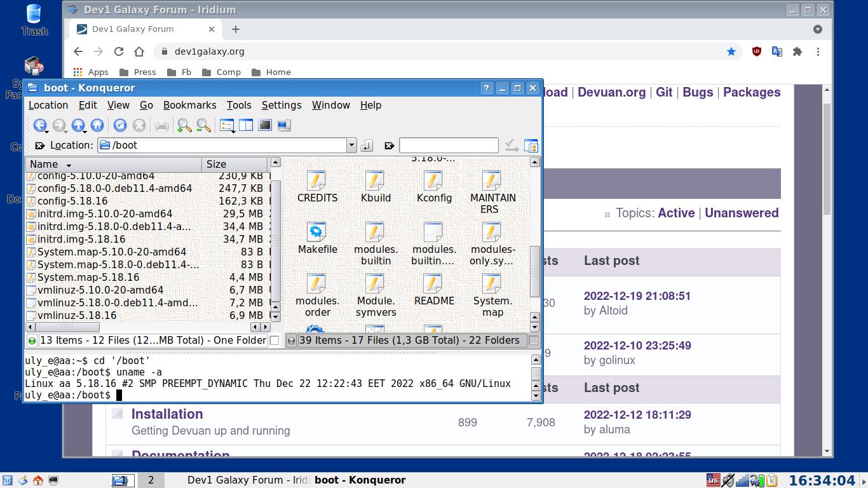Activate the right pane's gray status indicator
The image size is (868, 488).
(x=292, y=341)
